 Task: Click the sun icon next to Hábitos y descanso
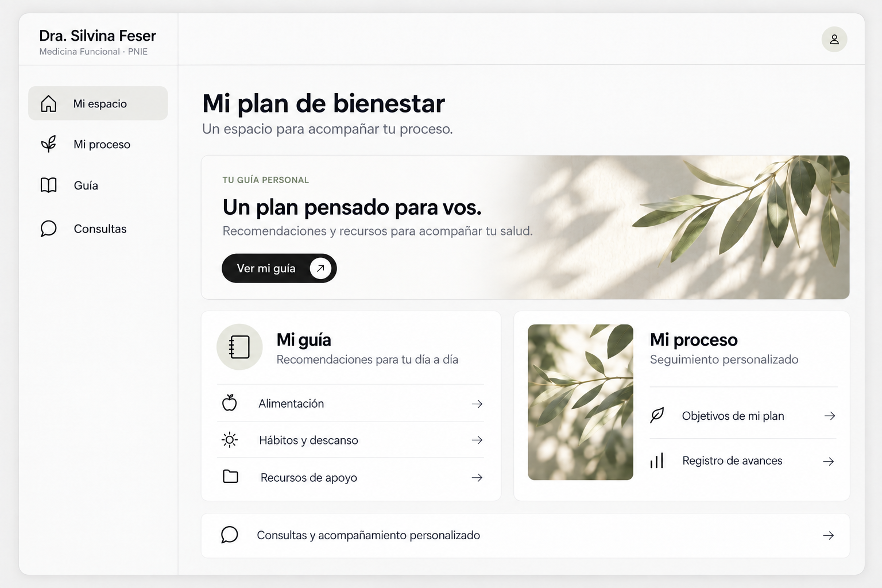(x=230, y=440)
